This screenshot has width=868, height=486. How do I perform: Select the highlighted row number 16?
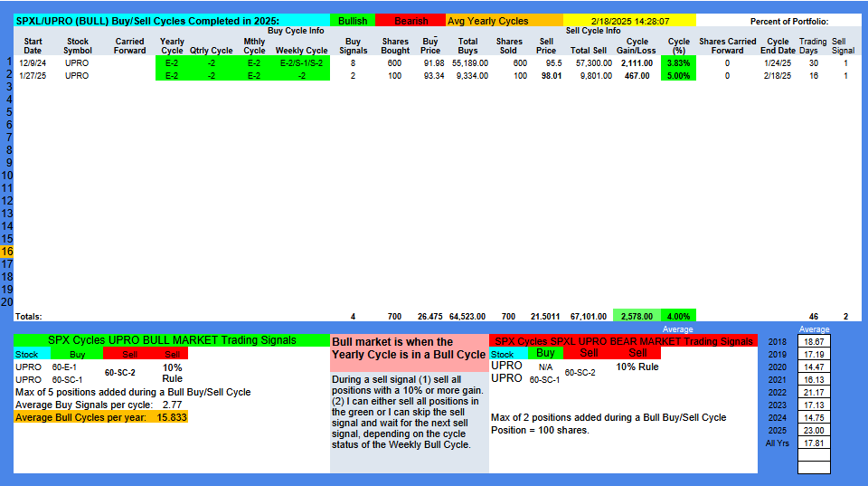[x=6, y=252]
